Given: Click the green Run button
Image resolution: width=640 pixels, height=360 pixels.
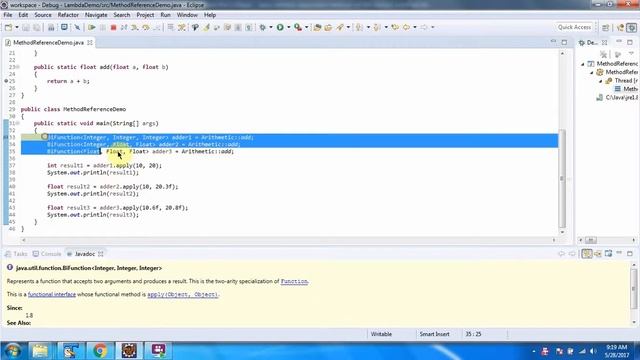Looking at the screenshot, I should 280,27.
